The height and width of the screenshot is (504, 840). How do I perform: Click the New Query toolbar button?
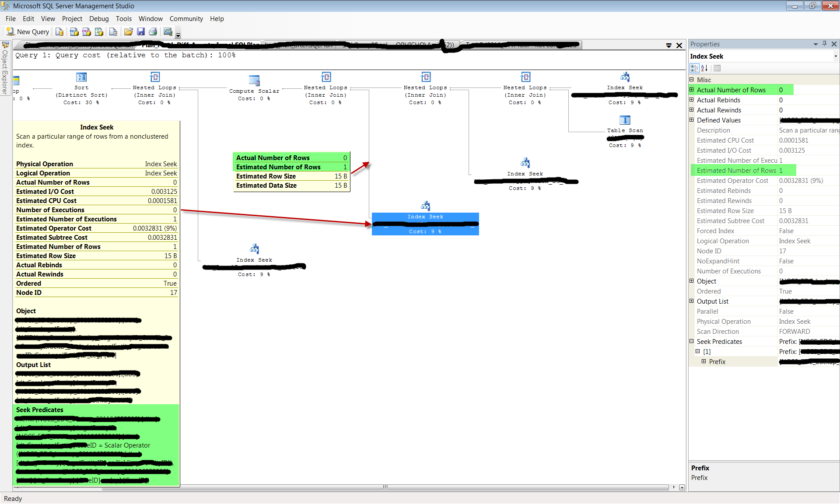pos(28,32)
